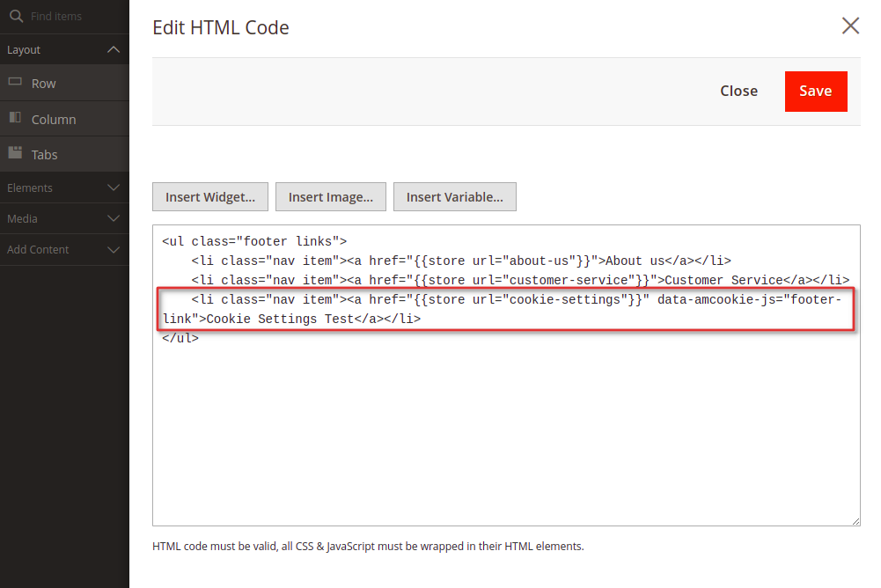This screenshot has width=881, height=588.
Task: Select the Row layout item
Action: pyautogui.click(x=64, y=84)
